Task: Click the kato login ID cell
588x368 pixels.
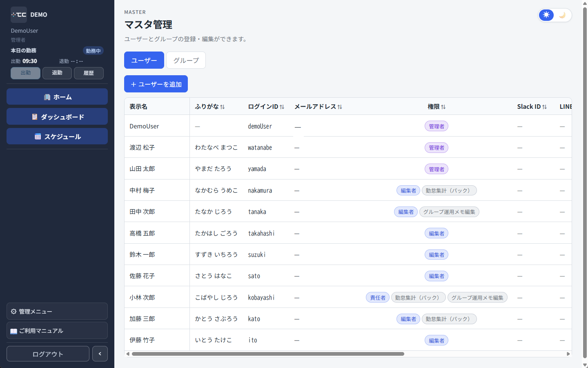Action: point(254,319)
